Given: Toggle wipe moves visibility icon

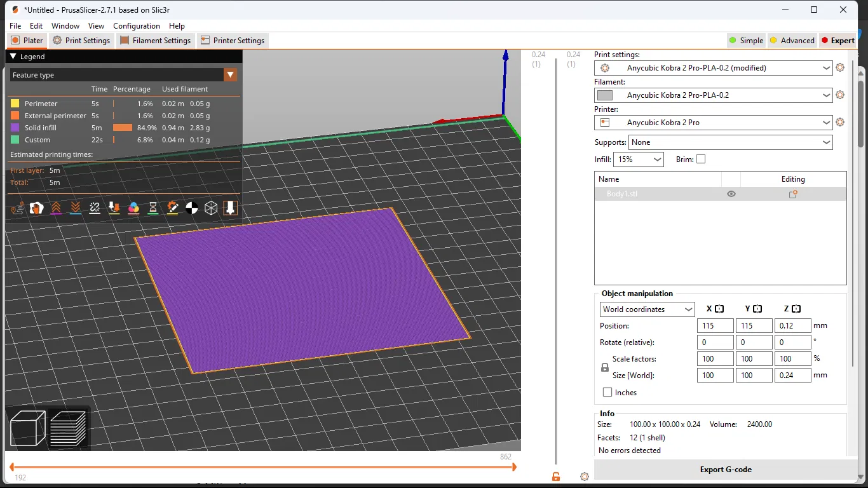Looking at the screenshot, I should [37, 208].
